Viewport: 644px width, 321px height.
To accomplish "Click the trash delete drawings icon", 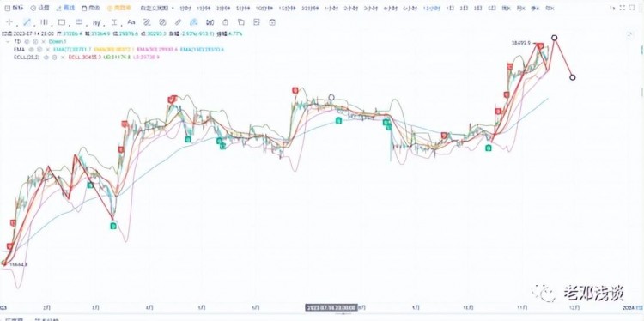I will [272, 22].
